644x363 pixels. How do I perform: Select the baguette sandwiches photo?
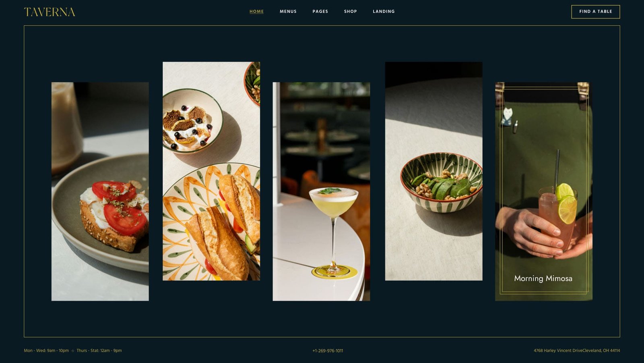pyautogui.click(x=211, y=171)
